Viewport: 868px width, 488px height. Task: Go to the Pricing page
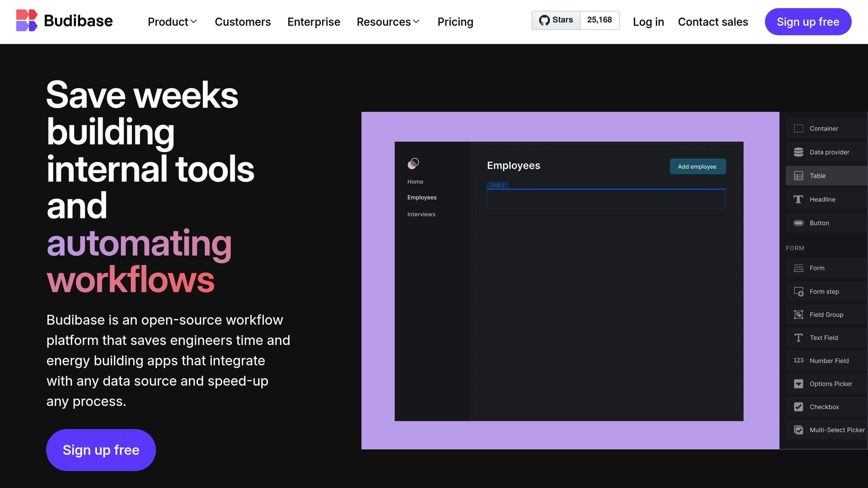pos(455,22)
